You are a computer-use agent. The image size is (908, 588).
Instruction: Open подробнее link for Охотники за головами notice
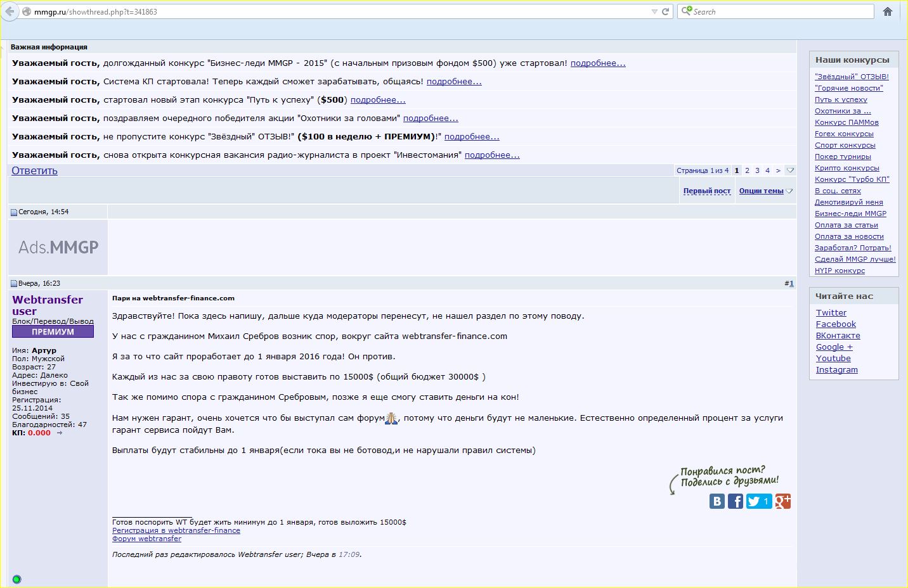click(x=431, y=118)
